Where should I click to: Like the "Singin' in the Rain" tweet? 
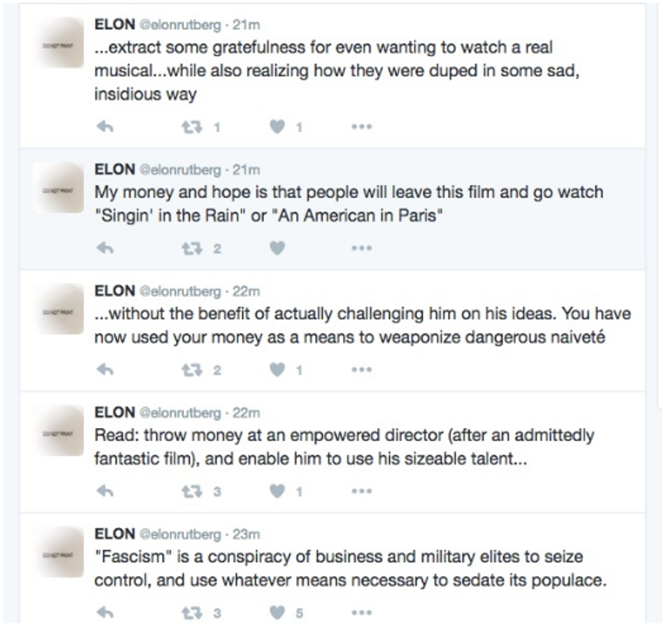(x=277, y=248)
